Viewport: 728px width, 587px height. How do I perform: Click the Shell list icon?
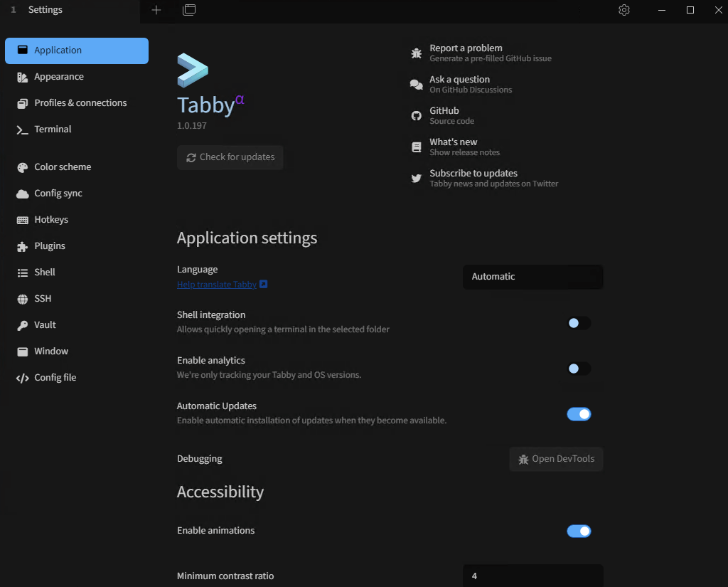tap(22, 273)
